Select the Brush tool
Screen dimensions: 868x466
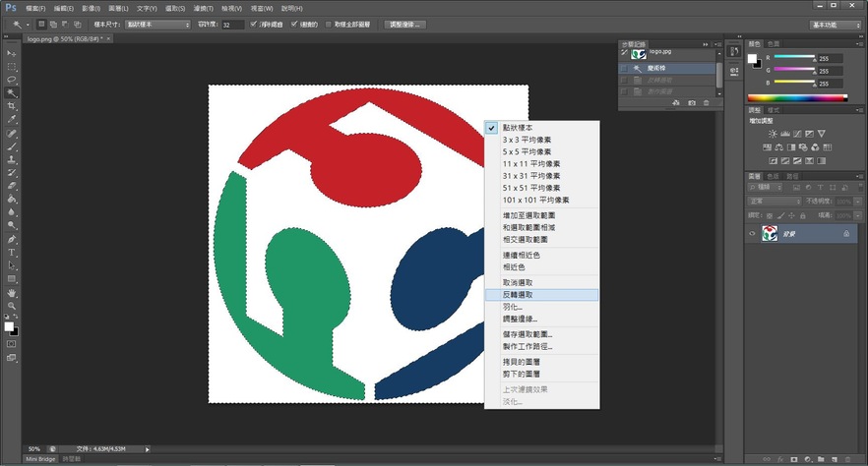pyautogui.click(x=11, y=147)
